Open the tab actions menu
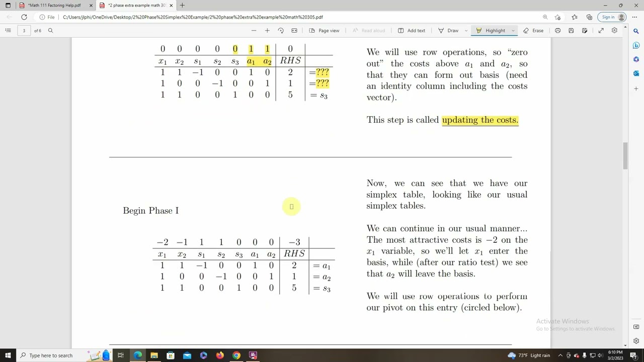The height and width of the screenshot is (362, 644). tap(8, 5)
